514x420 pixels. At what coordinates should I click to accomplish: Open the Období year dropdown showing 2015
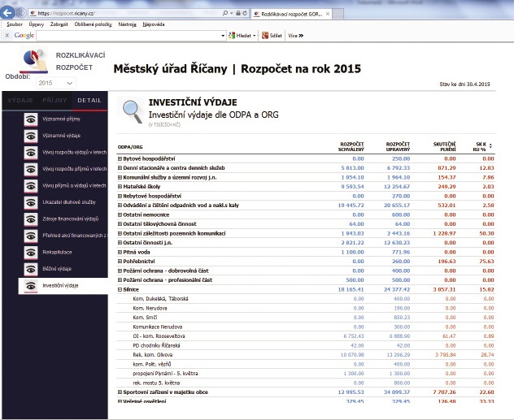coord(56,83)
